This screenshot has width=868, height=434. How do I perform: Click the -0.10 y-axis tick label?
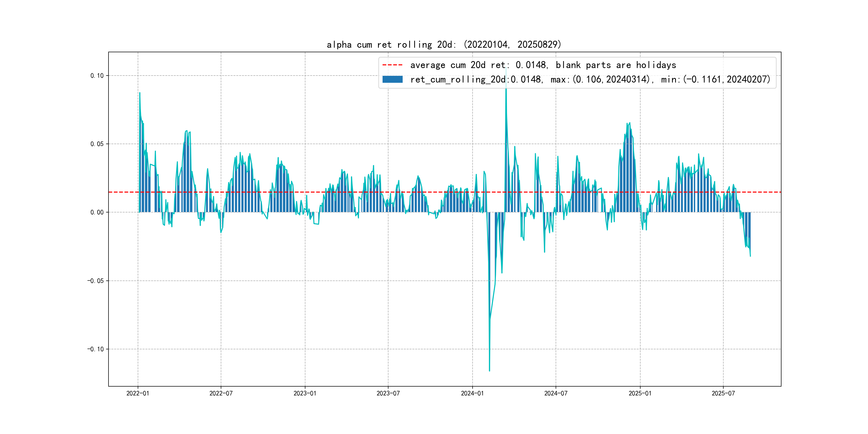pyautogui.click(x=95, y=349)
